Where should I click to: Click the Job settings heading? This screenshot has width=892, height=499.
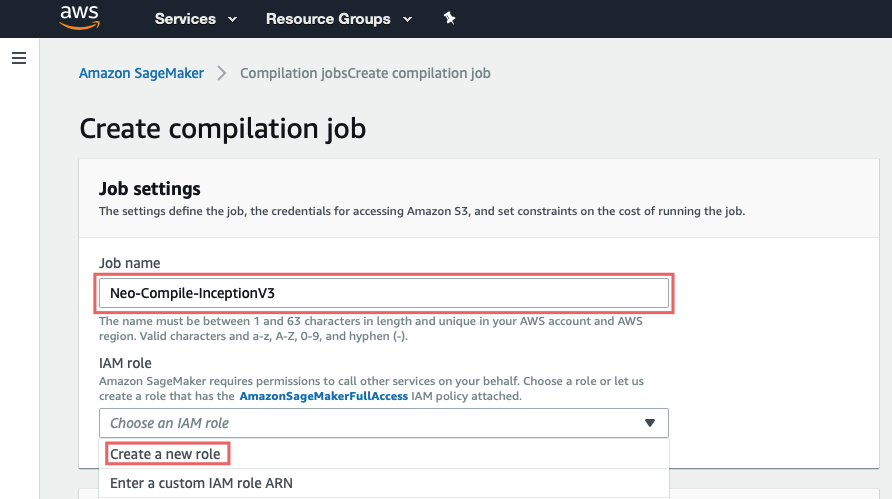click(x=150, y=188)
